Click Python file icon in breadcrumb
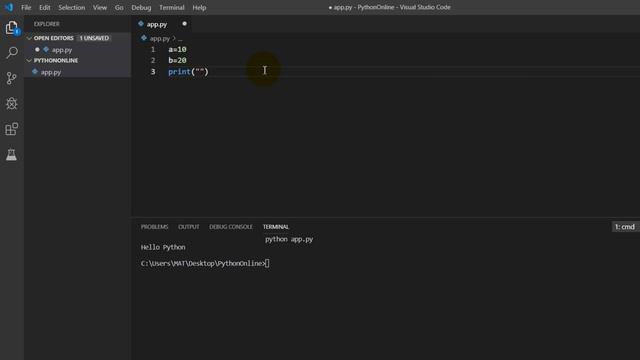 [x=144, y=38]
